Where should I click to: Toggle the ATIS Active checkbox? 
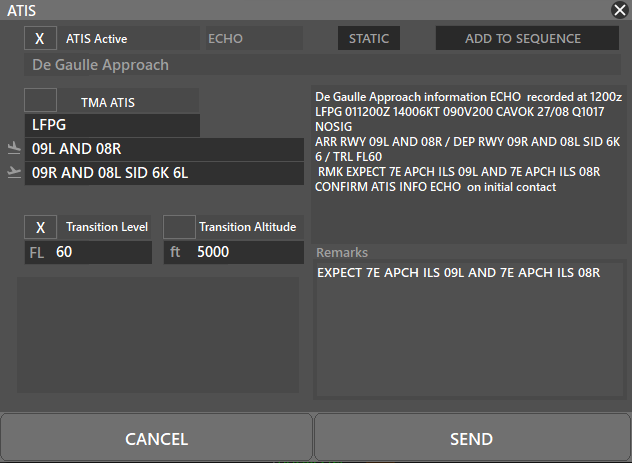[40, 38]
